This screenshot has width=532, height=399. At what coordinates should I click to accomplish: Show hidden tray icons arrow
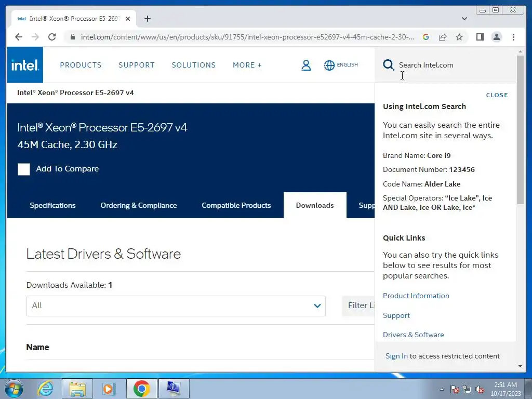[442, 389]
